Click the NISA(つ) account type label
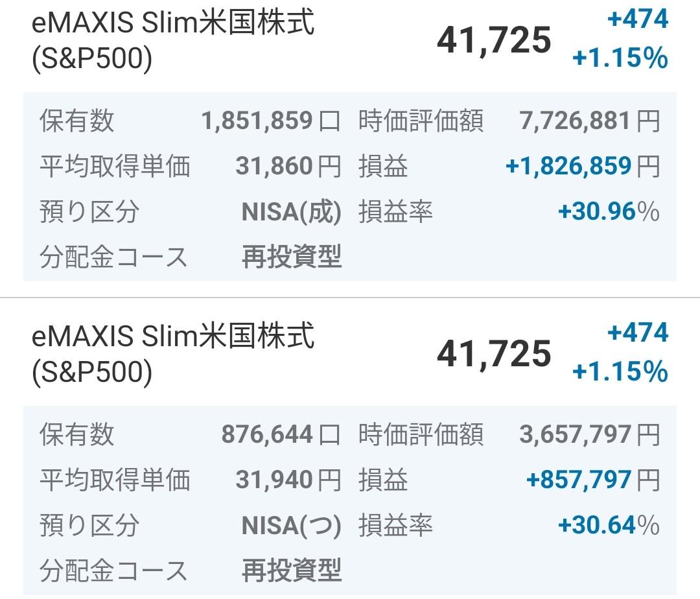This screenshot has height=599, width=700. 291,526
